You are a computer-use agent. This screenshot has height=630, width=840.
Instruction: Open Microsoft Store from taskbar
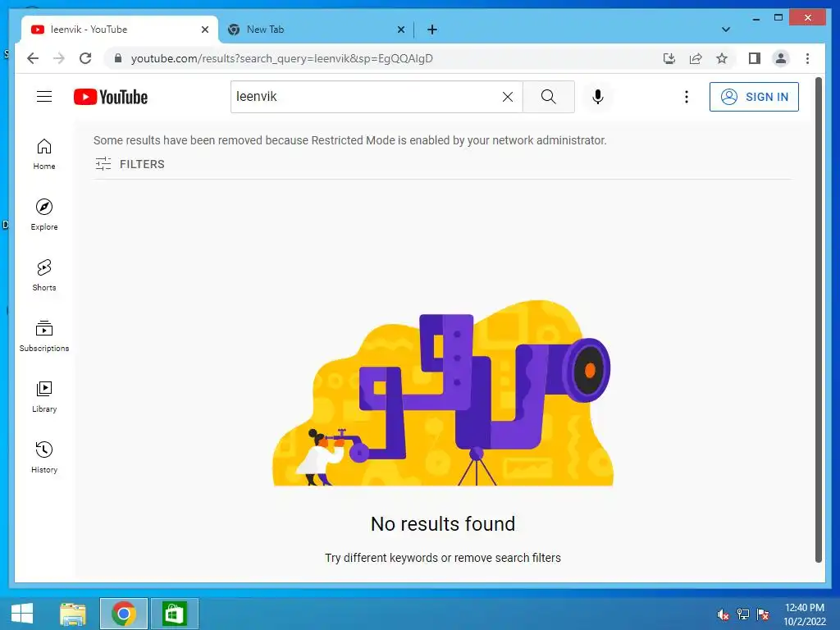(175, 614)
